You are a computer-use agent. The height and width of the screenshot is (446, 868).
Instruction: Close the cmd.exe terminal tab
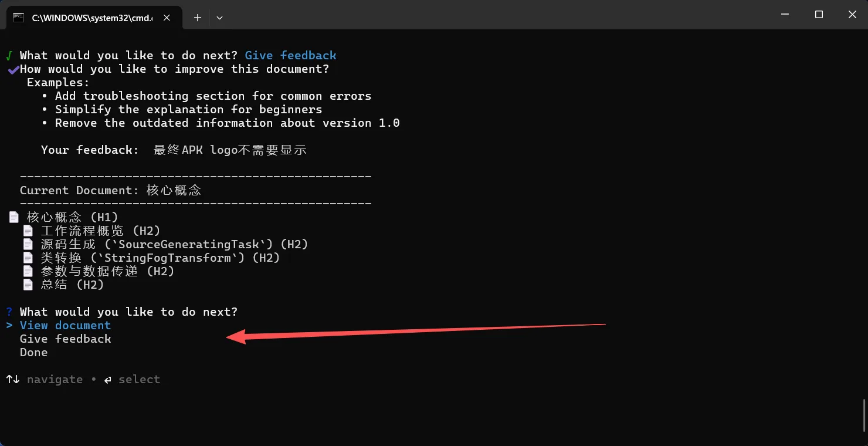(167, 18)
